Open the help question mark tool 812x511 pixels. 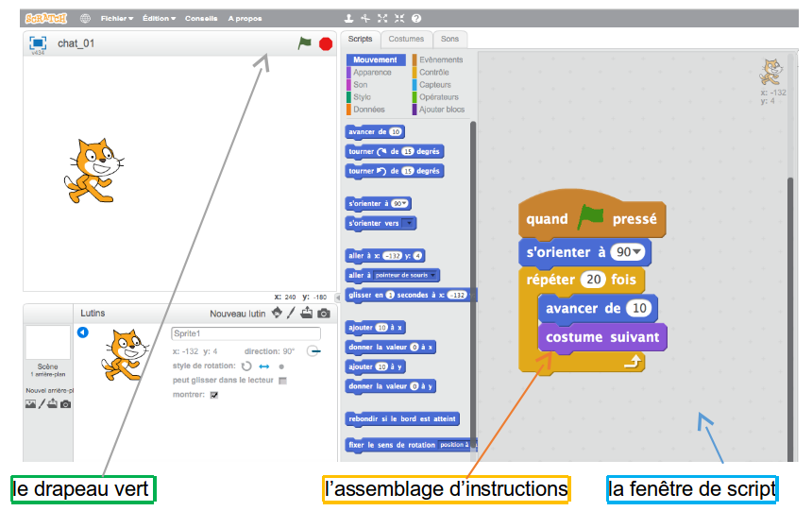point(416,18)
